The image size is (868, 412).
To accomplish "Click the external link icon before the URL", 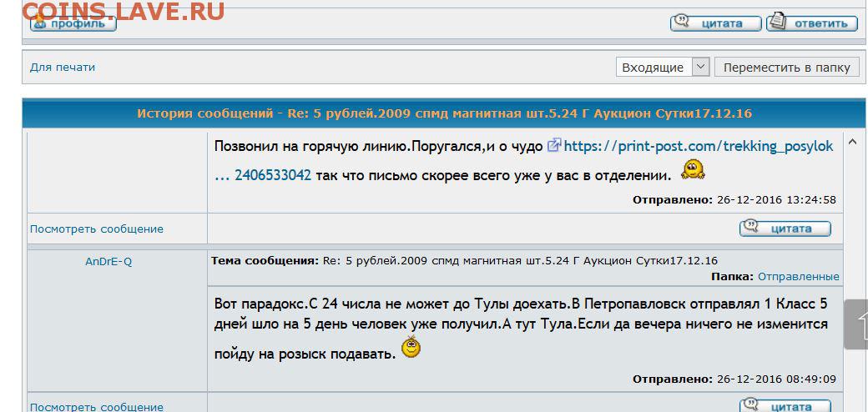I will [553, 145].
